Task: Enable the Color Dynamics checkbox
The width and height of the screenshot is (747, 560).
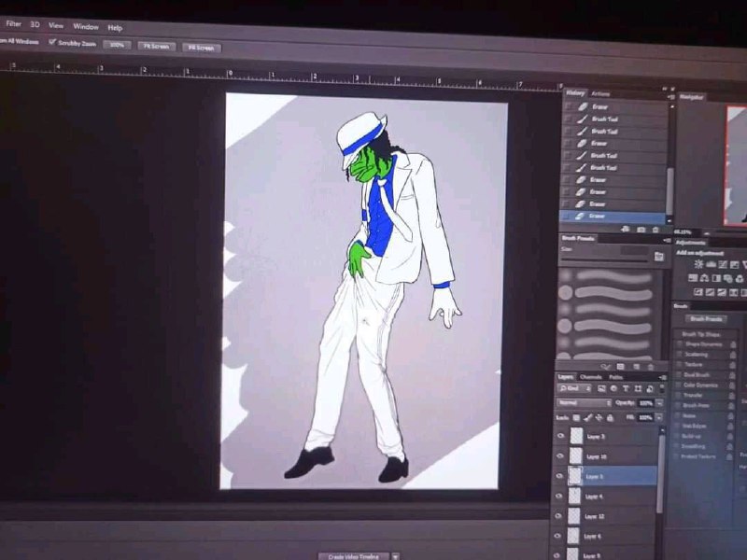Action: 680,385
